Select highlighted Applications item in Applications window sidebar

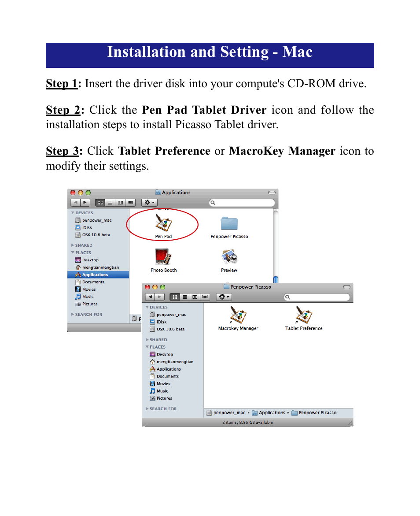click(x=98, y=275)
